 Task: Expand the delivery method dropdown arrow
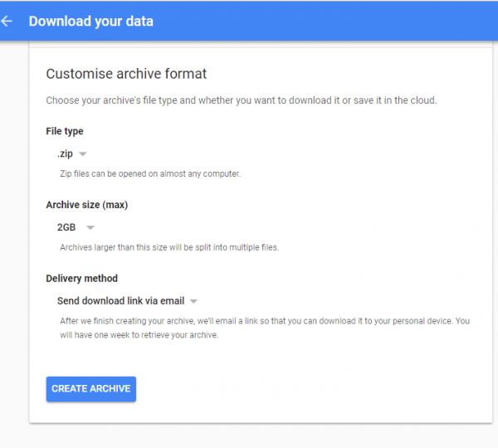(x=193, y=300)
